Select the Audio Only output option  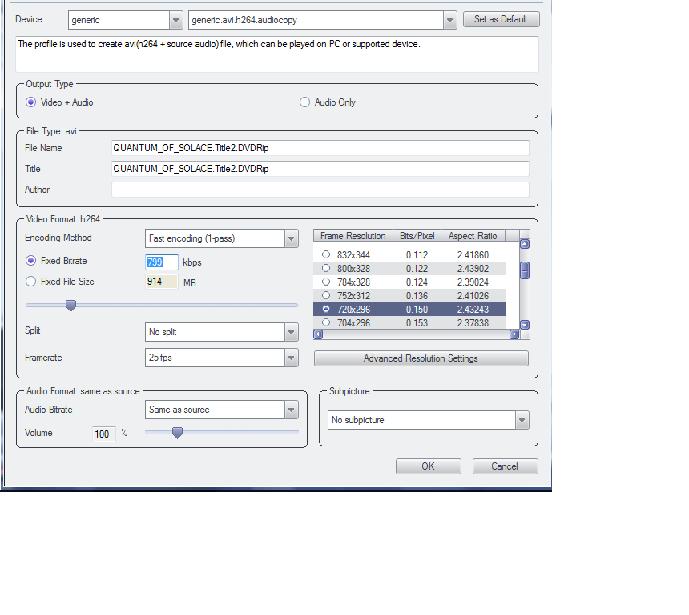pos(305,102)
